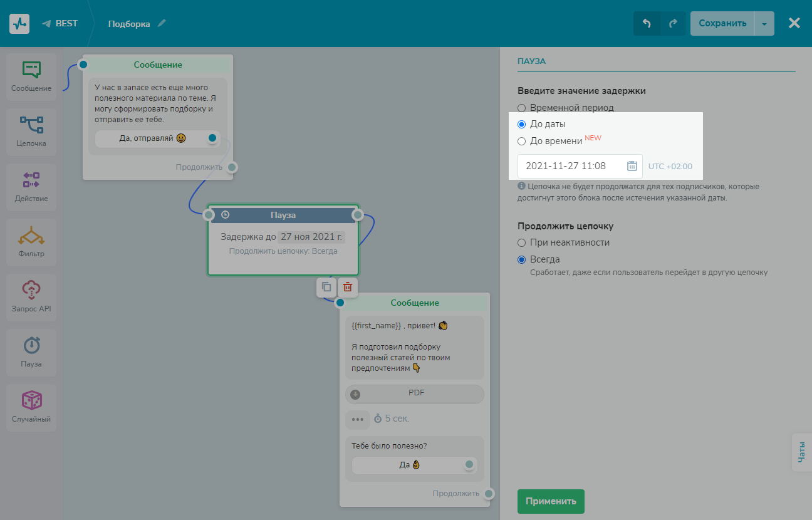Viewport: 812px width, 520px height.
Task: Delete the Pause block with trash icon
Action: click(x=348, y=288)
